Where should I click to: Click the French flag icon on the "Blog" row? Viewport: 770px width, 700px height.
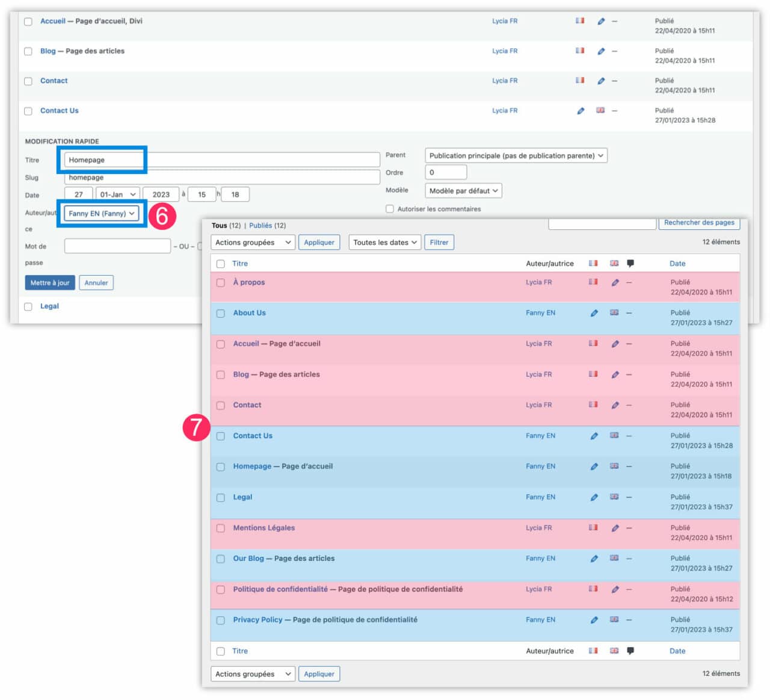pos(593,374)
